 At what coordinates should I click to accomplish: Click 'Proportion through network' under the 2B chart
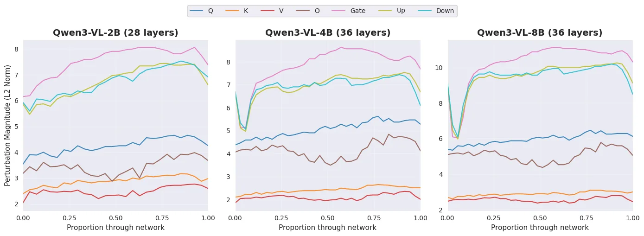(115, 228)
